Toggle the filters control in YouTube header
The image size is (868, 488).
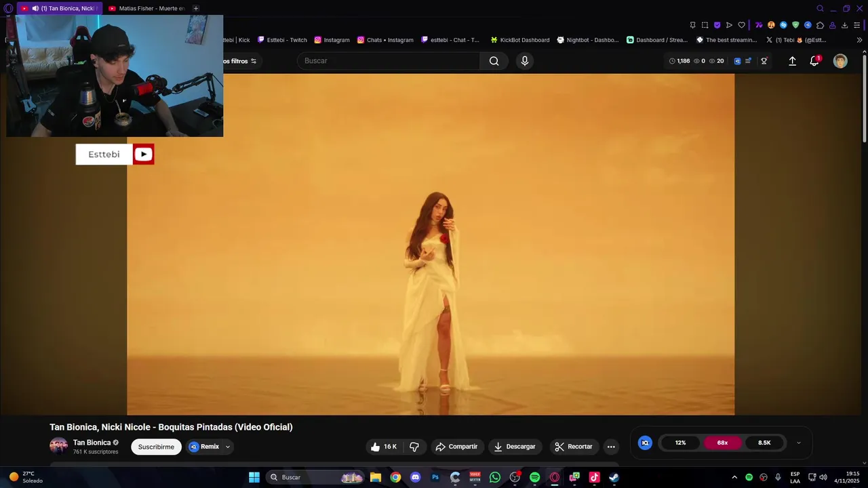240,61
